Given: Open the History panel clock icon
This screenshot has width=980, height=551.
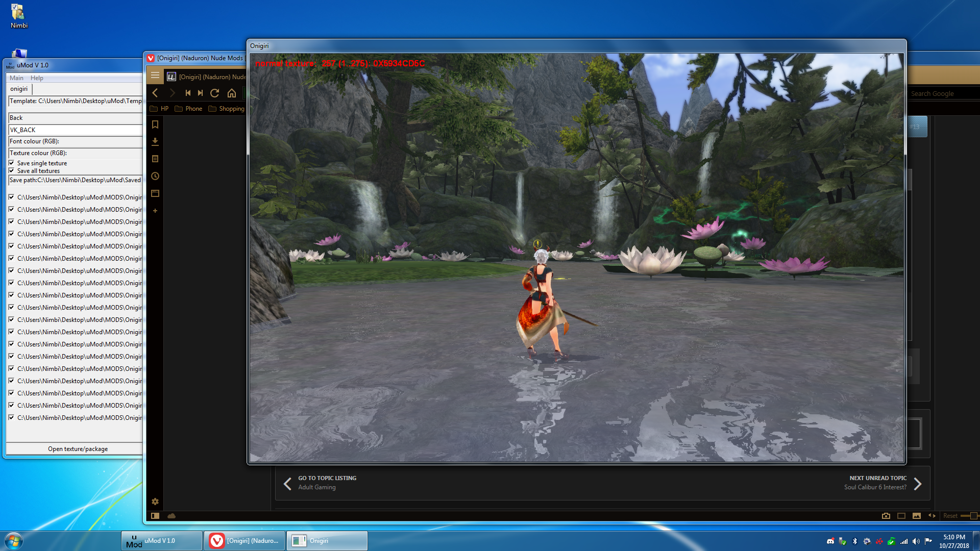Looking at the screenshot, I should 155,176.
